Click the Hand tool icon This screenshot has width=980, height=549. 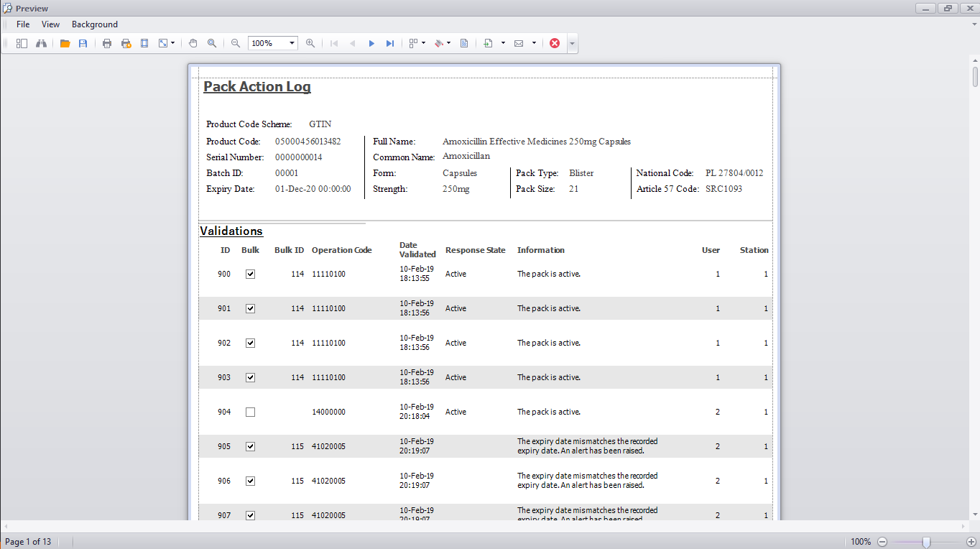pyautogui.click(x=193, y=43)
